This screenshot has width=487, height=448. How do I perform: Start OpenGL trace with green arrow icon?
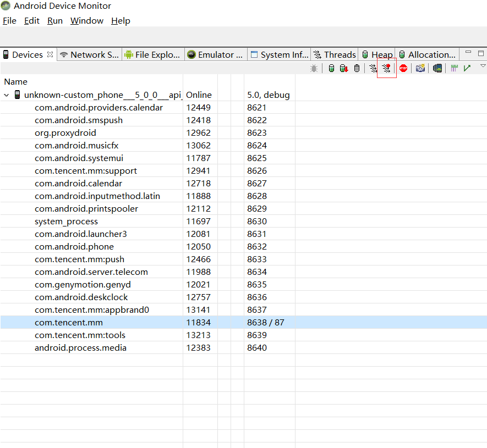[x=467, y=68]
